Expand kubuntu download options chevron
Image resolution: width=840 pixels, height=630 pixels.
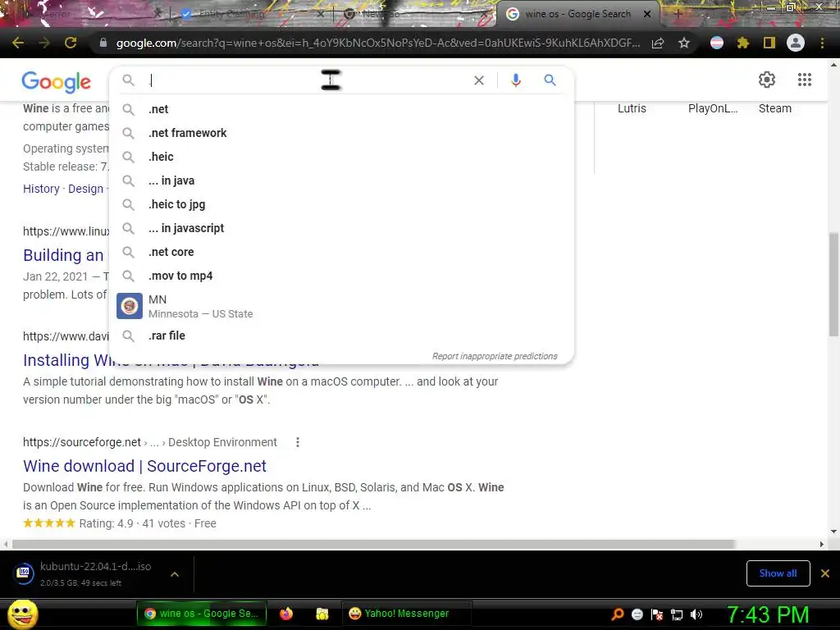175,573
